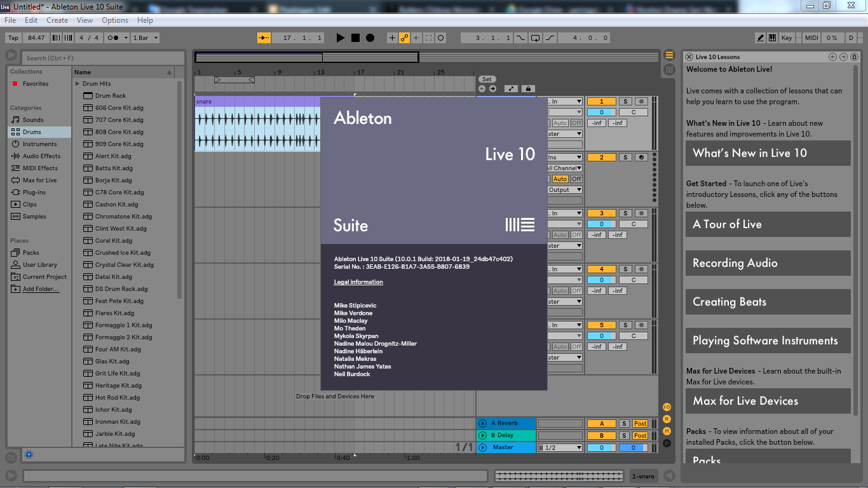Expand the Drum Hits folder
The height and width of the screenshot is (488, 868).
(x=78, y=84)
